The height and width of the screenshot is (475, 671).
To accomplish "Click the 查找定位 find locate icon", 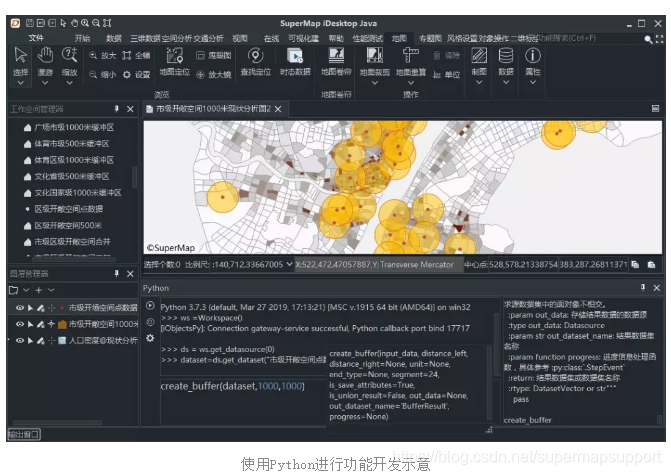I will (255, 56).
